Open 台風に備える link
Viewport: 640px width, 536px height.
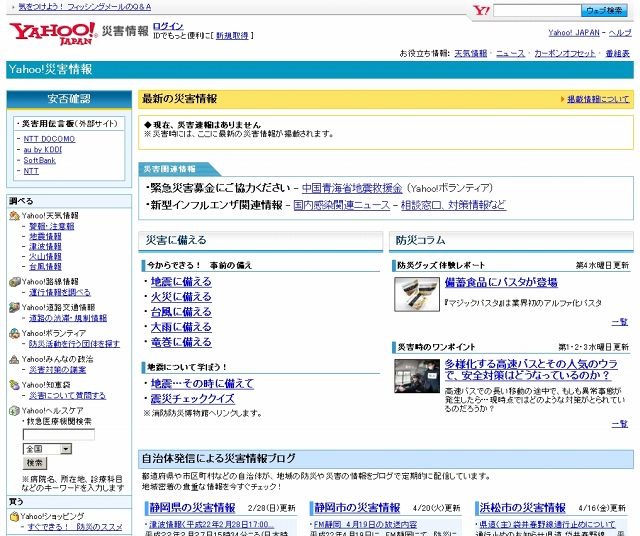click(x=181, y=312)
